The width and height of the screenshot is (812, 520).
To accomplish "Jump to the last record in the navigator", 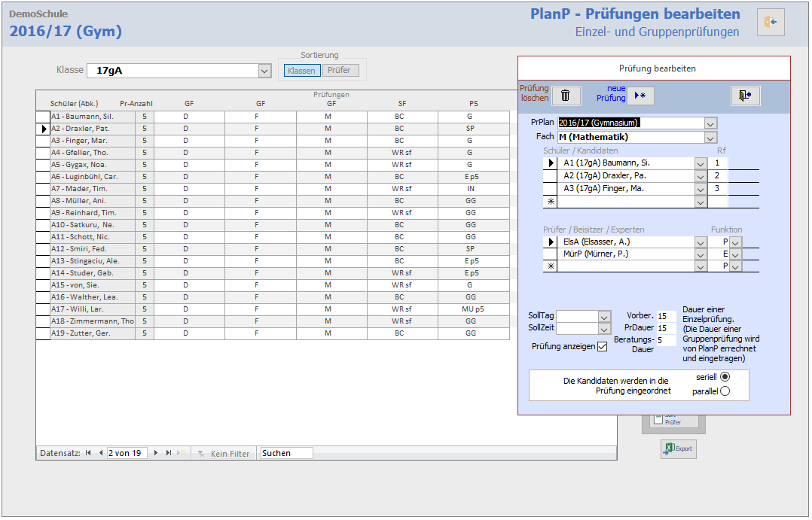I will click(168, 453).
